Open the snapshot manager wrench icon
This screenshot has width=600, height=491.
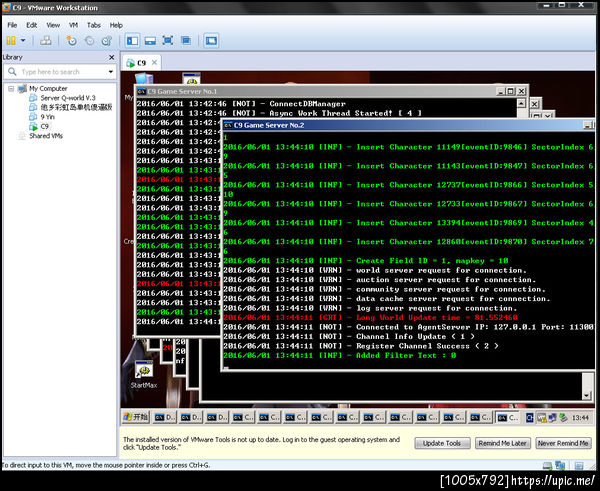(107, 41)
